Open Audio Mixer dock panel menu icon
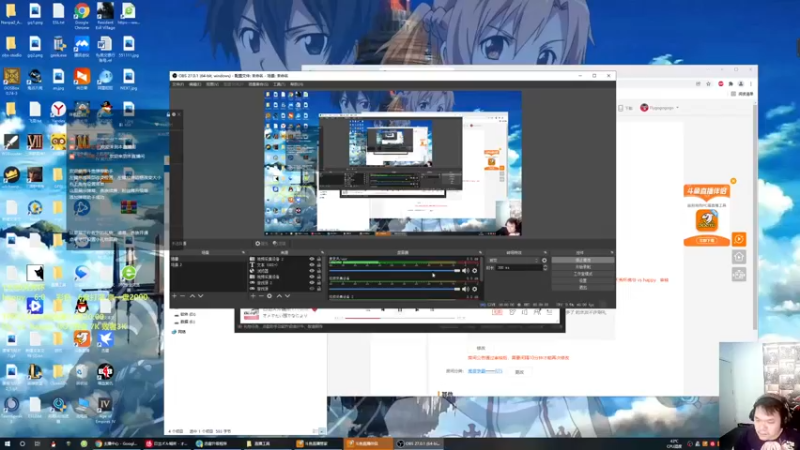This screenshot has height=450, width=800. (x=480, y=253)
